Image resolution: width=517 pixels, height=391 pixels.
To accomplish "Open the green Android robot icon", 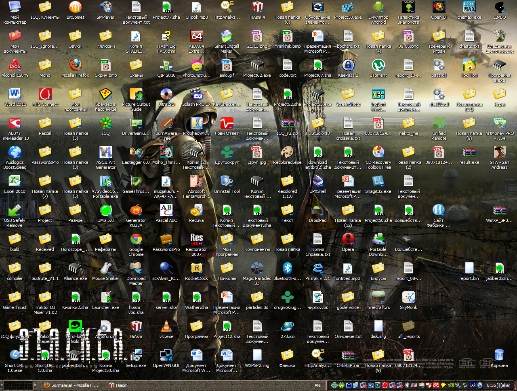I will tap(378, 7).
